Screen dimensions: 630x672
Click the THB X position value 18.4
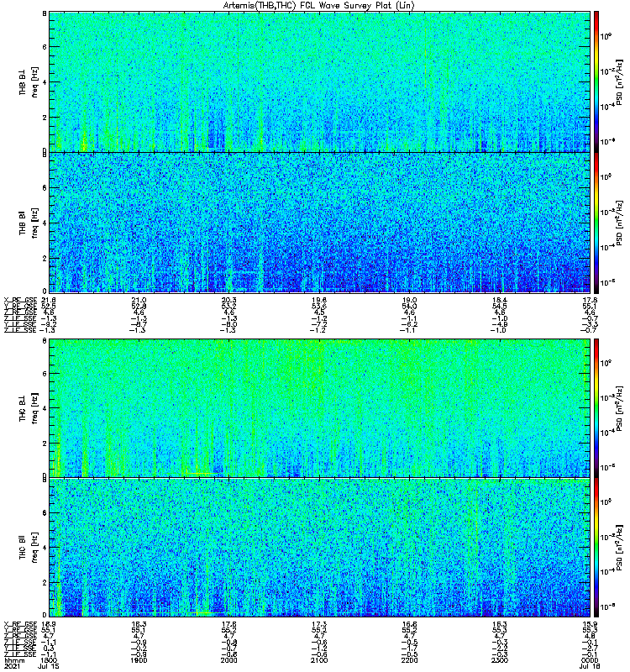(500, 301)
